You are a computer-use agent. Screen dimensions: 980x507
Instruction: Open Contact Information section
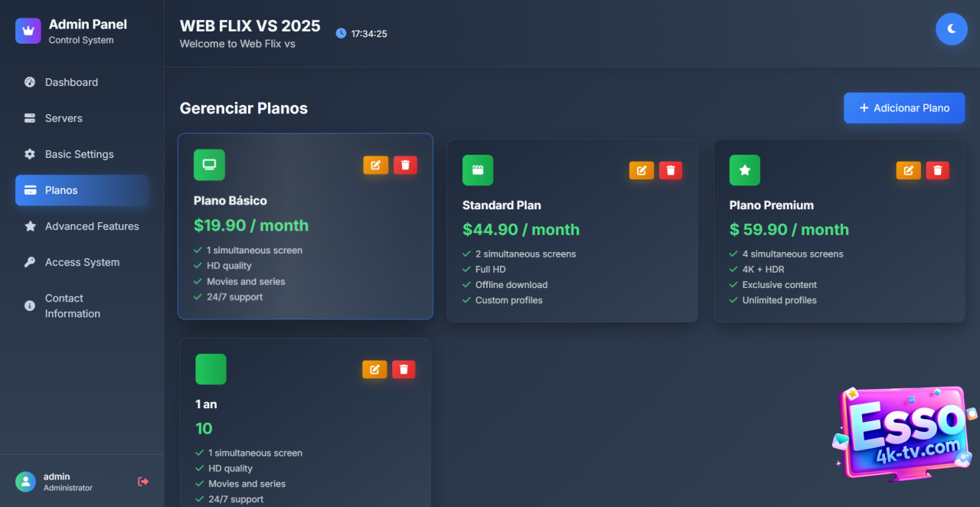pos(72,306)
